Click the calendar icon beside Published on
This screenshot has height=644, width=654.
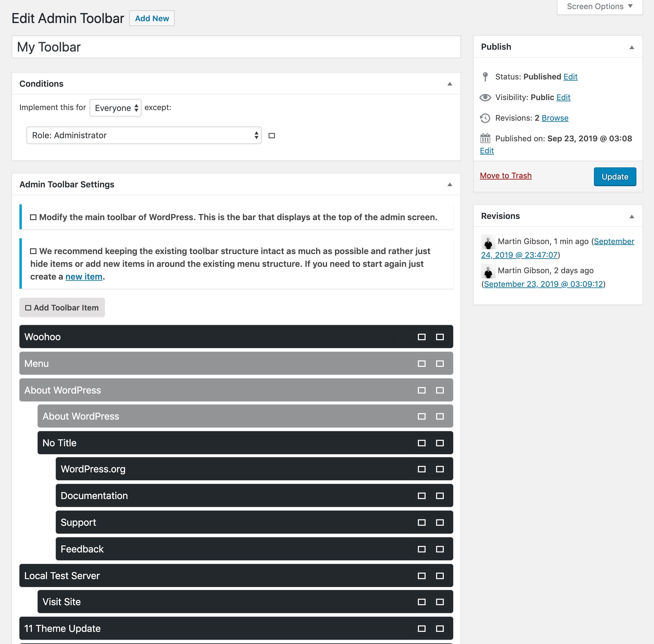coord(485,138)
